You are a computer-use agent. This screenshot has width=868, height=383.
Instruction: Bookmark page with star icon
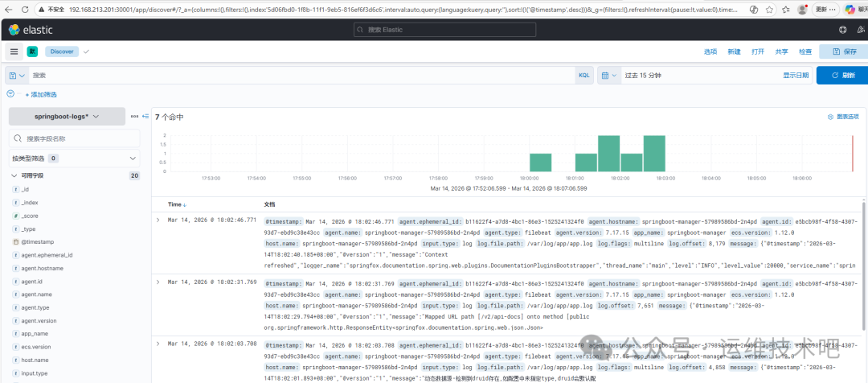point(770,10)
